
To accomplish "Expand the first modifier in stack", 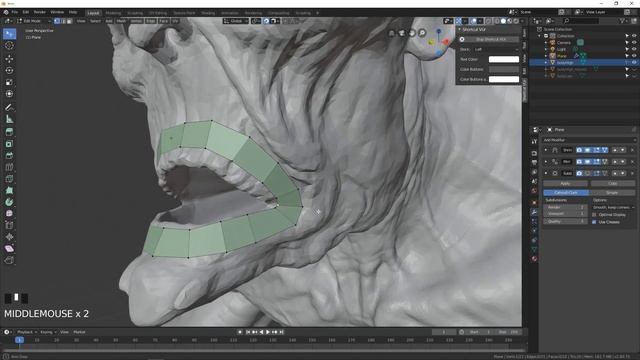I will coord(546,150).
